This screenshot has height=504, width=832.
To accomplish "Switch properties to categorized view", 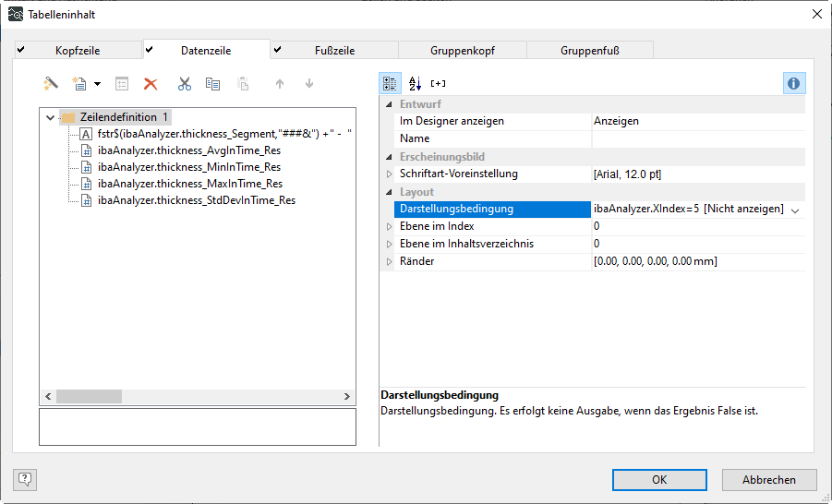I will click(391, 83).
